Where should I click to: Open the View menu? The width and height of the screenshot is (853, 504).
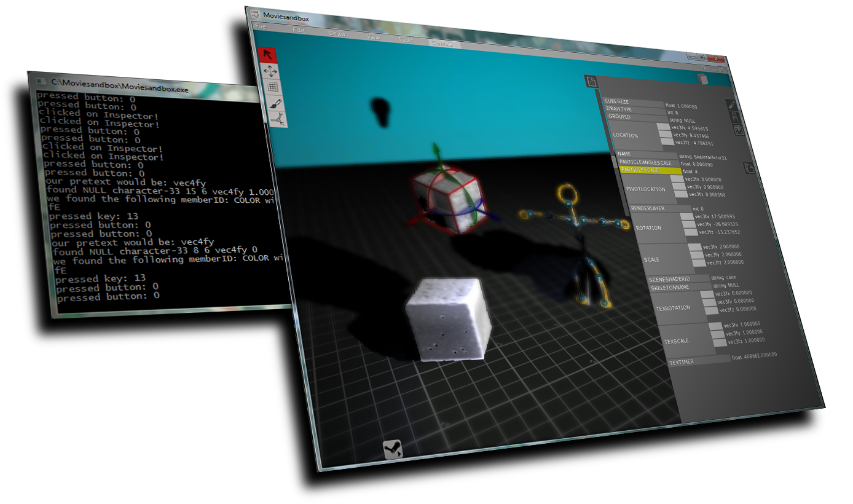373,37
